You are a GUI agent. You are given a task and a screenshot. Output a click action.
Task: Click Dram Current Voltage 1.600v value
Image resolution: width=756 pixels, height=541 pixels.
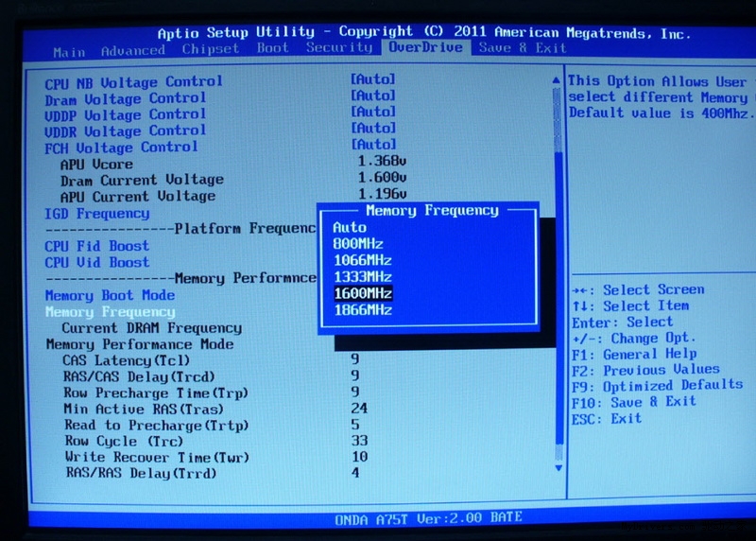tap(382, 177)
